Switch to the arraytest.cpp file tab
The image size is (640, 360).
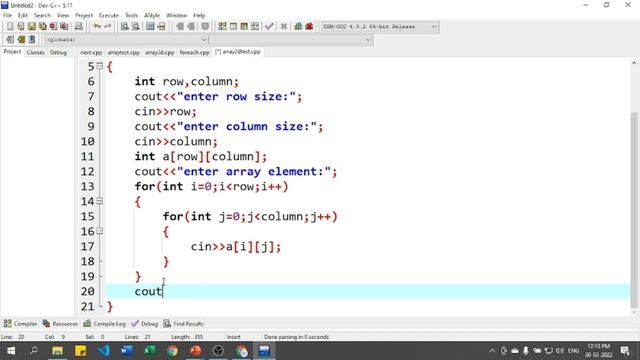click(x=124, y=52)
